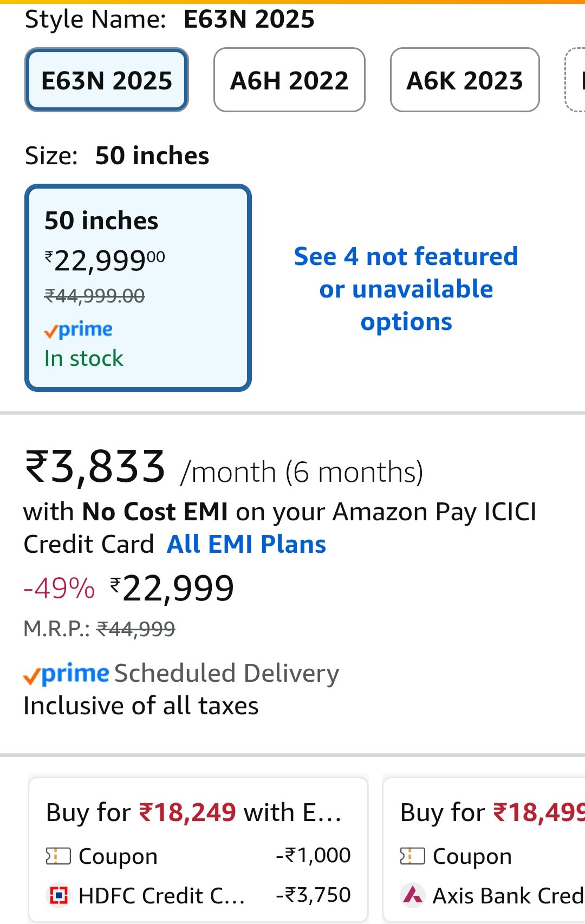
Task: Select the partially visible fourth style option
Action: coord(576,80)
